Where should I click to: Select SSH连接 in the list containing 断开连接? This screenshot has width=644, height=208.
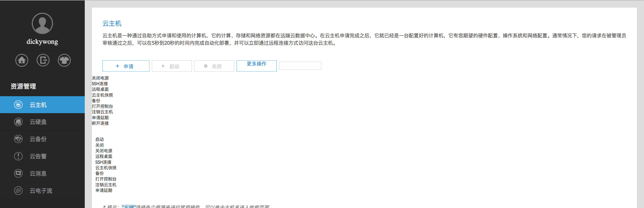pyautogui.click(x=100, y=84)
